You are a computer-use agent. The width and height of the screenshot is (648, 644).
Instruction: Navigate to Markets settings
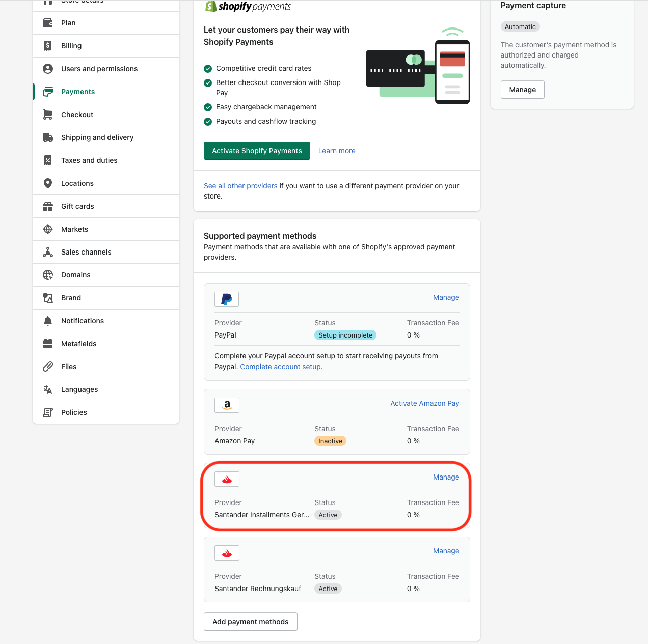tap(106, 229)
